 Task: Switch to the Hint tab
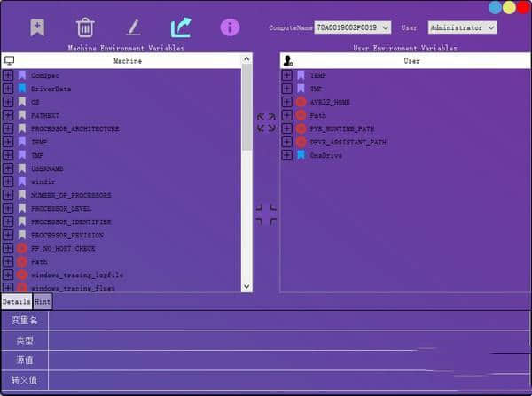(43, 302)
